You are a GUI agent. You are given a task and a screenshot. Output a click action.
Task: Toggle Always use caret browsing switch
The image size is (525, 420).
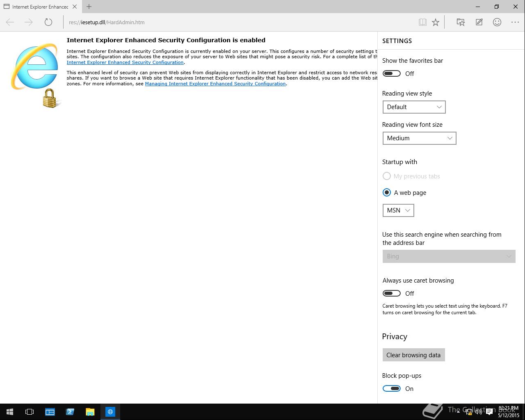pyautogui.click(x=392, y=293)
